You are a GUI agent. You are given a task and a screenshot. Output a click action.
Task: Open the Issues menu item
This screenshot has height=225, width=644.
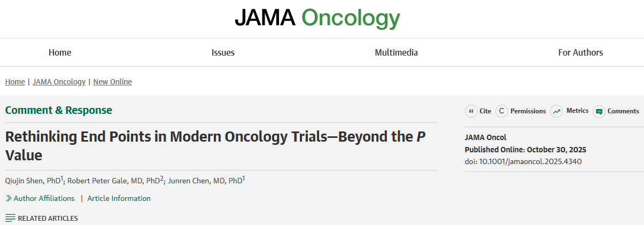tap(223, 52)
